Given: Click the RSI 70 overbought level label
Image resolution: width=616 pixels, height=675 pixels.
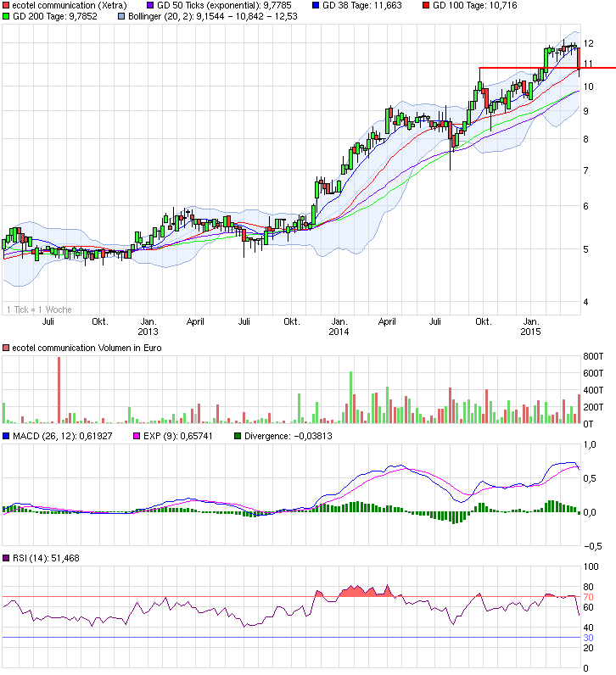Looking at the screenshot, I should [x=589, y=598].
